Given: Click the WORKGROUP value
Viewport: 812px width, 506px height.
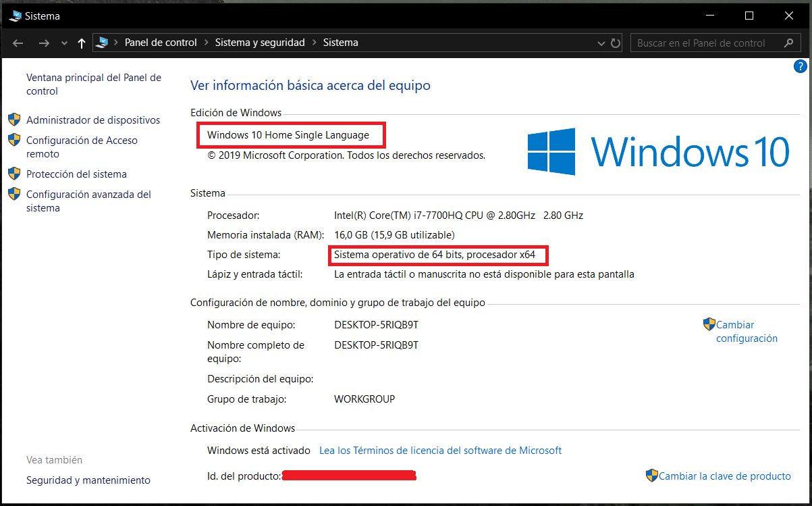Looking at the screenshot, I should coord(364,399).
